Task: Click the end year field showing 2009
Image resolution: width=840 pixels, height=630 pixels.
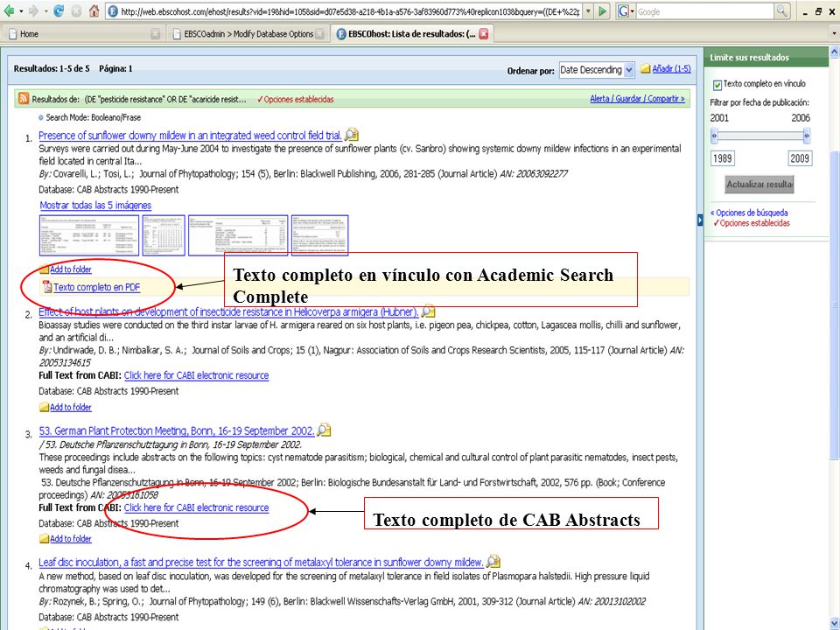Action: pos(799,158)
